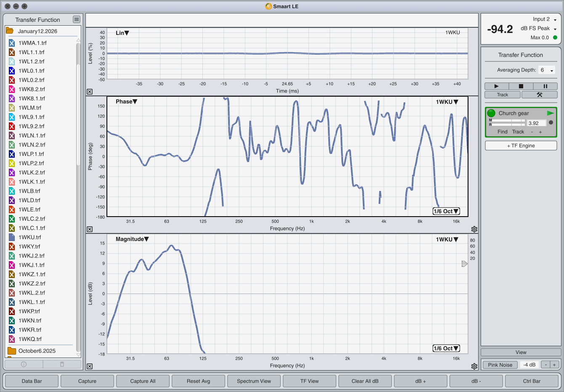This screenshot has height=392, width=564.
Task: Close the Magnitude plot pane
Action: (x=90, y=366)
